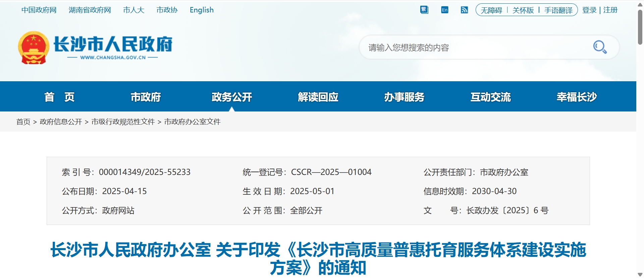This screenshot has width=644, height=278.
Task: Click the Traditional Chinese (繁) conversion icon
Action: [x=424, y=10]
